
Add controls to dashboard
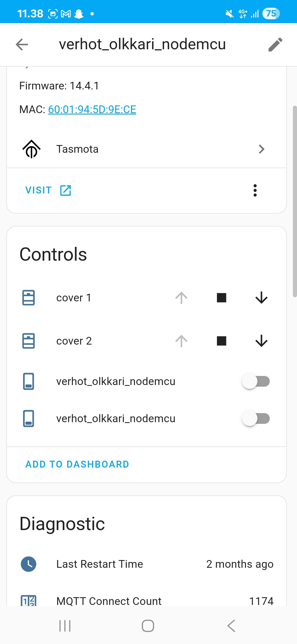click(77, 464)
